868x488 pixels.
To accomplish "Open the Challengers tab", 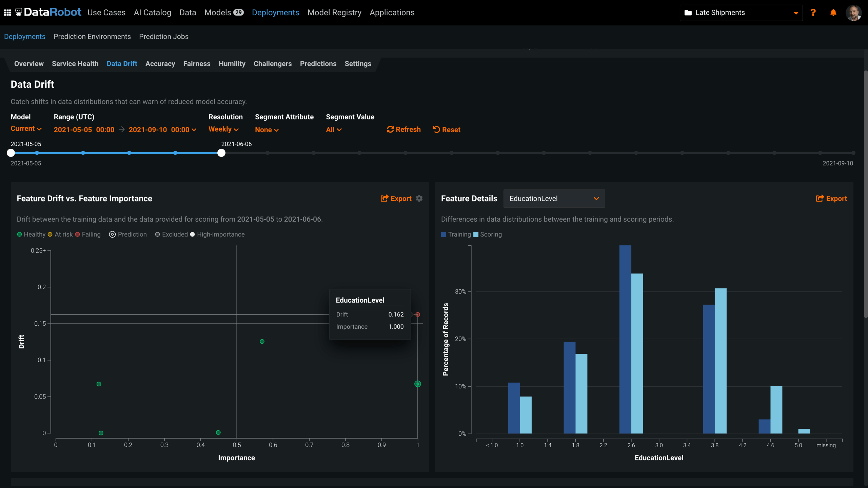I will (273, 64).
